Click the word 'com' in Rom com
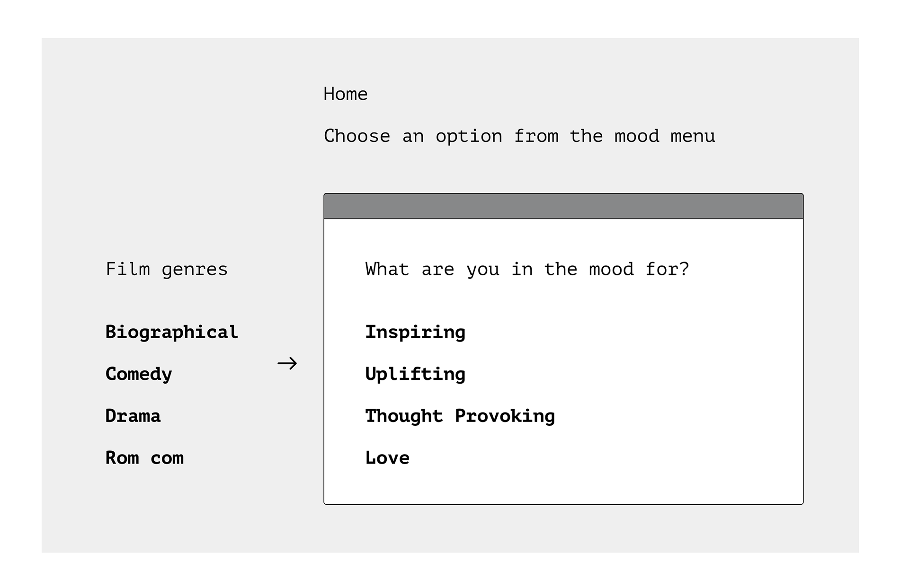Screen dimensions: 909x588 pyautogui.click(x=167, y=458)
